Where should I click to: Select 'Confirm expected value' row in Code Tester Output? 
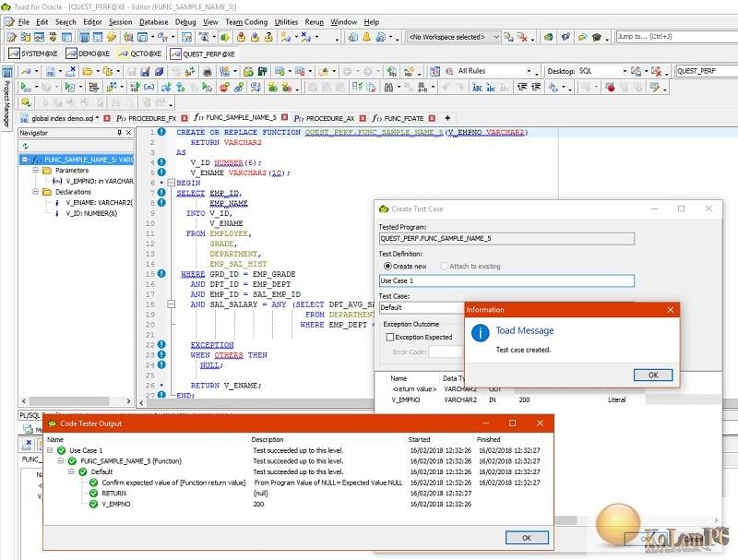(173, 483)
